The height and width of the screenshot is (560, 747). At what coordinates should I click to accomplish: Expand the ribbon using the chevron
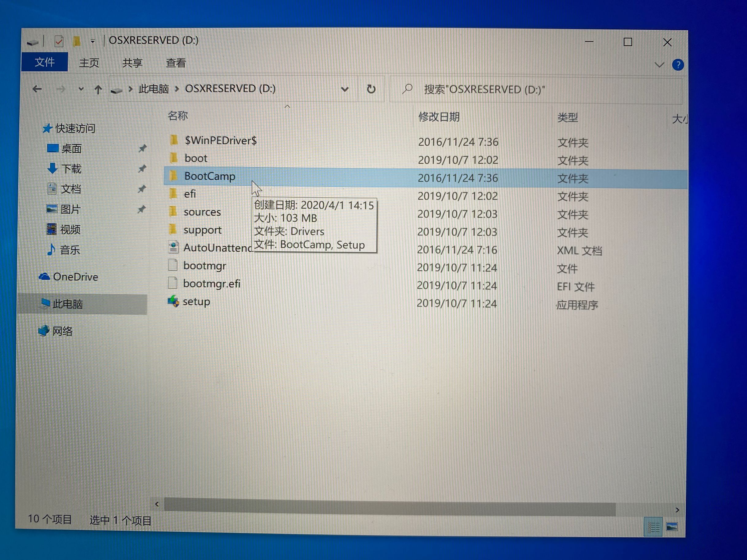coord(659,65)
